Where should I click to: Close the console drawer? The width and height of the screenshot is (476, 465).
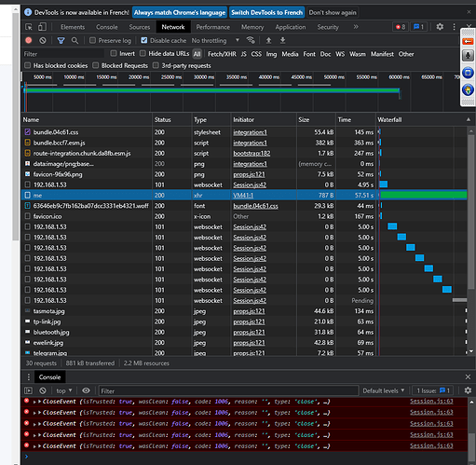coord(468,377)
